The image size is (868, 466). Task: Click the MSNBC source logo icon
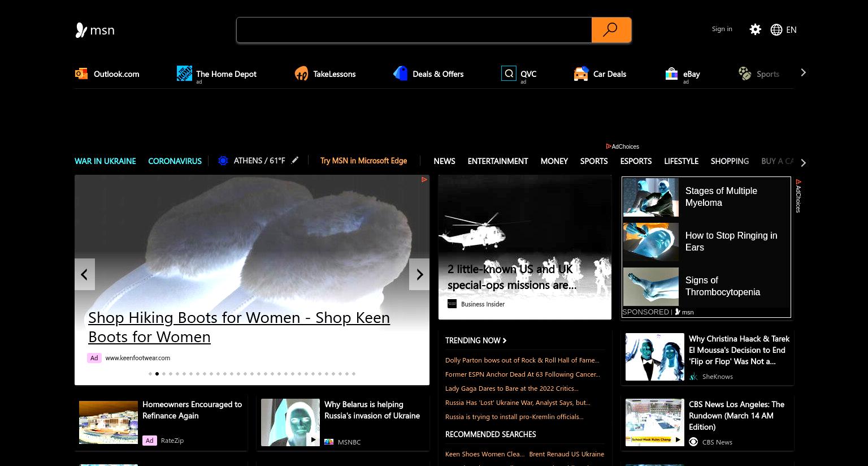click(329, 442)
